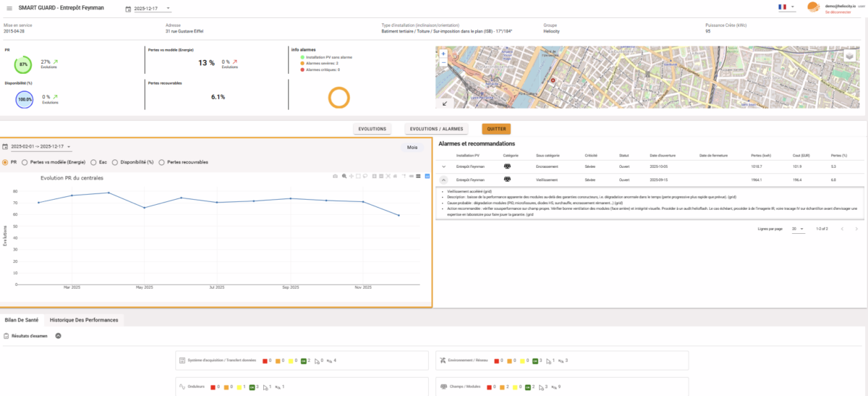Viewport: 868px width, 396px height.
Task: Click the EVOLUTIONS / ALARMES button
Action: [x=436, y=129]
